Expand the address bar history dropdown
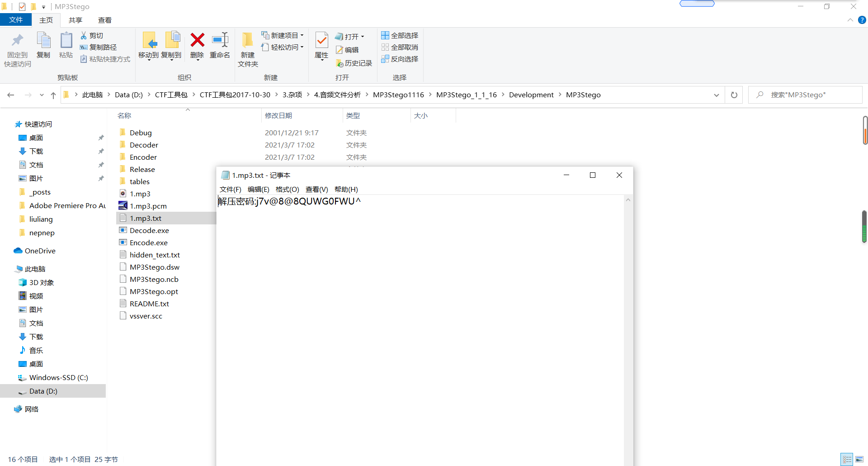Image resolution: width=868 pixels, height=466 pixels. point(716,95)
